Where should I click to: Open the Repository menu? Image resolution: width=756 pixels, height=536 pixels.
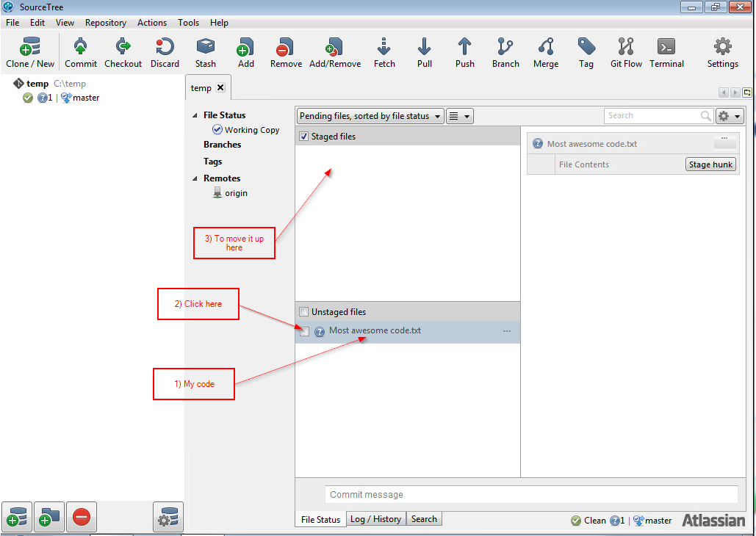point(106,23)
